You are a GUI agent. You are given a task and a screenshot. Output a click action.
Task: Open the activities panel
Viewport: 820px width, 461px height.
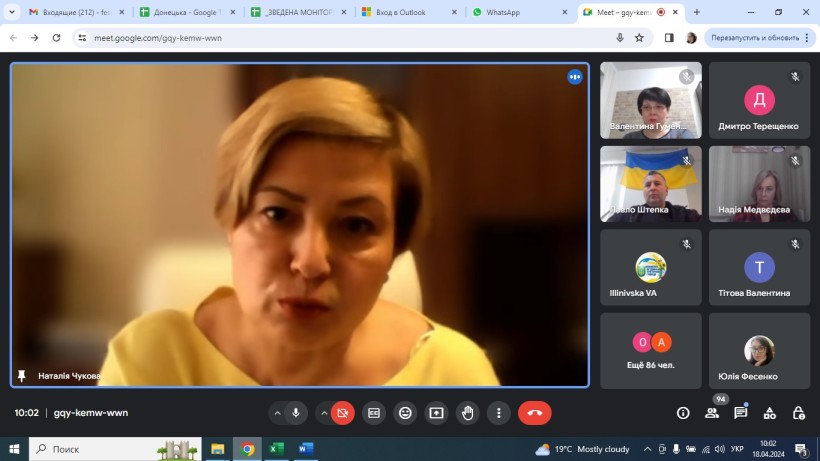(770, 413)
